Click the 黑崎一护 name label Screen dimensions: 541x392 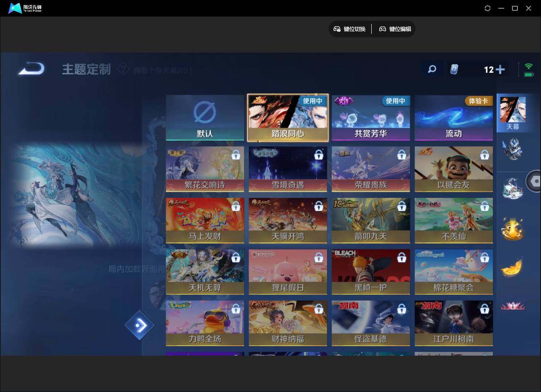(x=371, y=288)
